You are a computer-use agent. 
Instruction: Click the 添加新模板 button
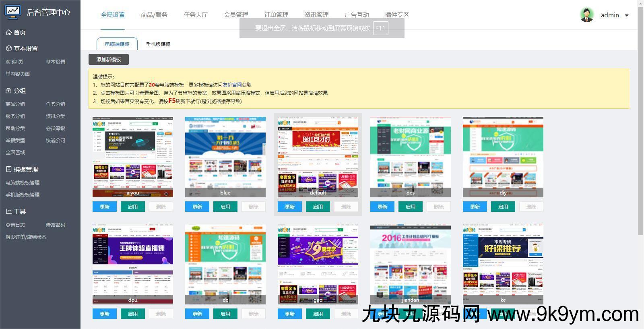point(109,59)
